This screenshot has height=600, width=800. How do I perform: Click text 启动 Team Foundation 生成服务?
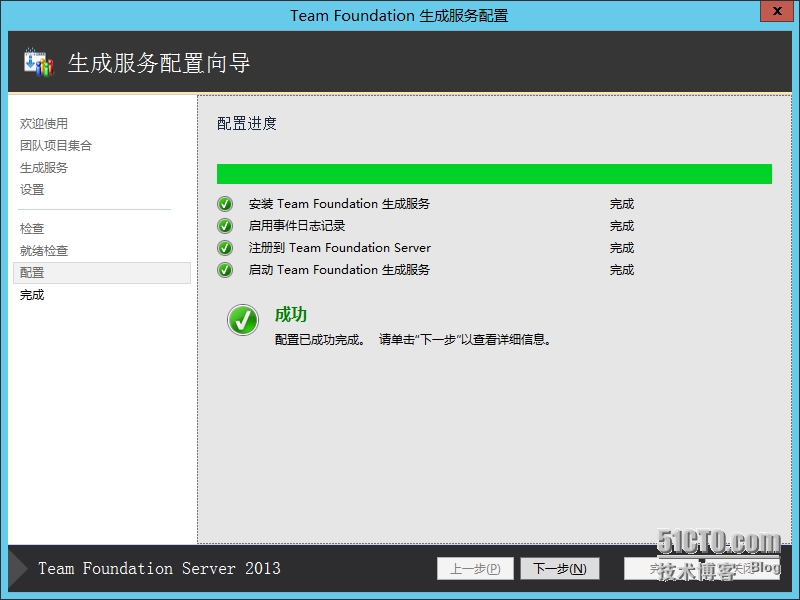[x=339, y=270]
